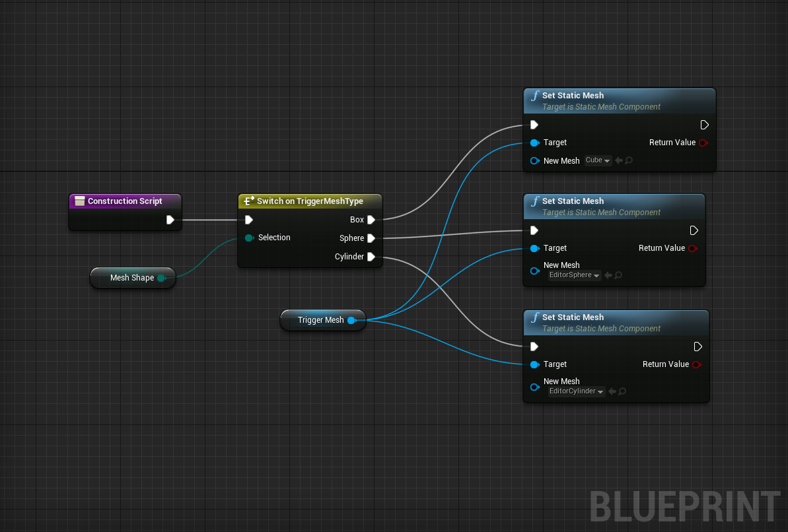This screenshot has height=532, width=788.
Task: Click the exec input pin on the Cube Set Static Mesh node
Action: click(x=534, y=125)
